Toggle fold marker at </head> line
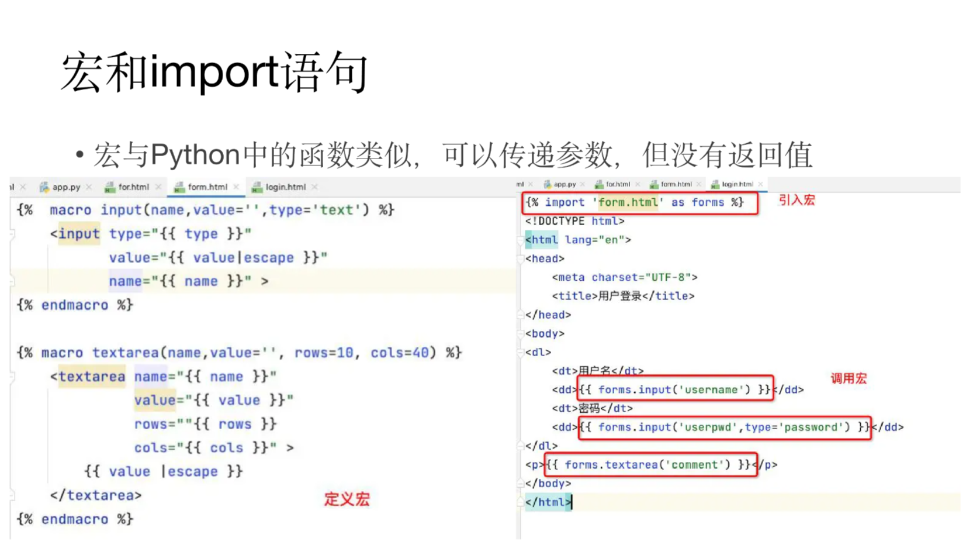Image resolution: width=980 pixels, height=545 pixels. click(x=521, y=315)
